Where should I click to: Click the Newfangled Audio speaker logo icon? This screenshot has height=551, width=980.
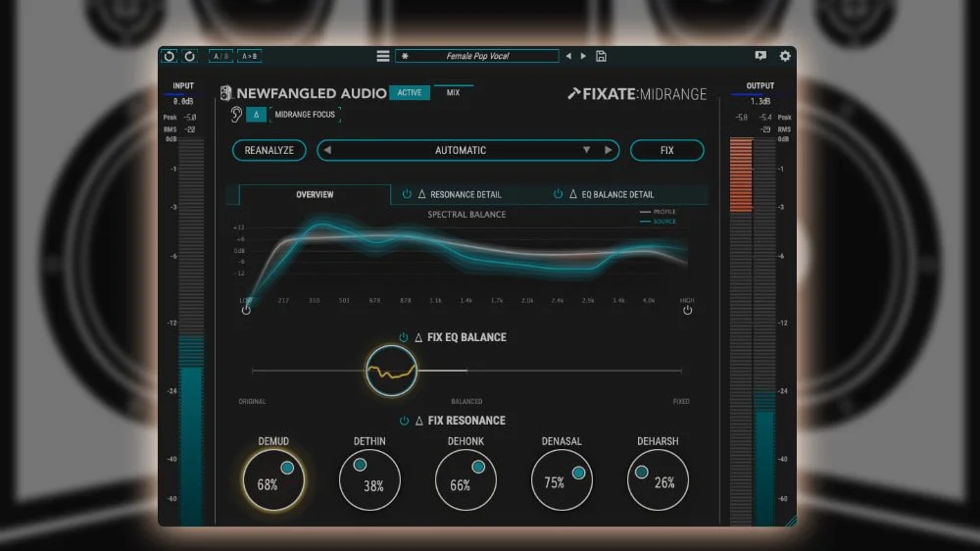pyautogui.click(x=225, y=93)
